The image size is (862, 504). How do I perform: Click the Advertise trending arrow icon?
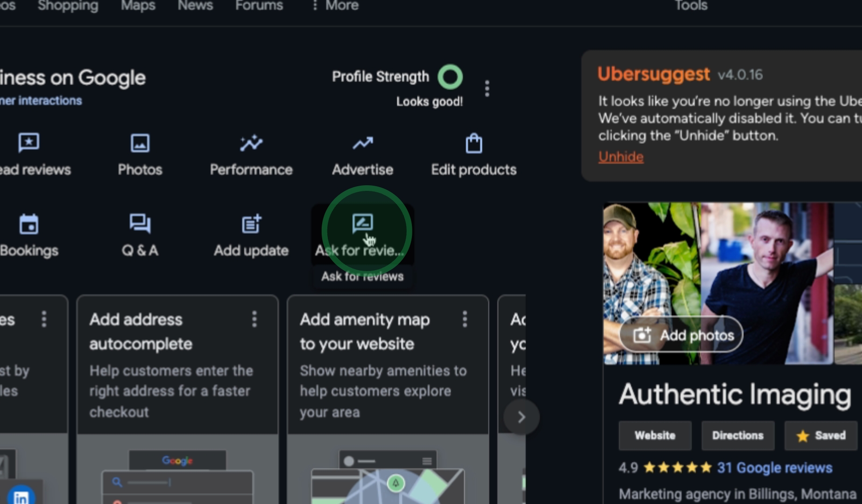pyautogui.click(x=362, y=143)
